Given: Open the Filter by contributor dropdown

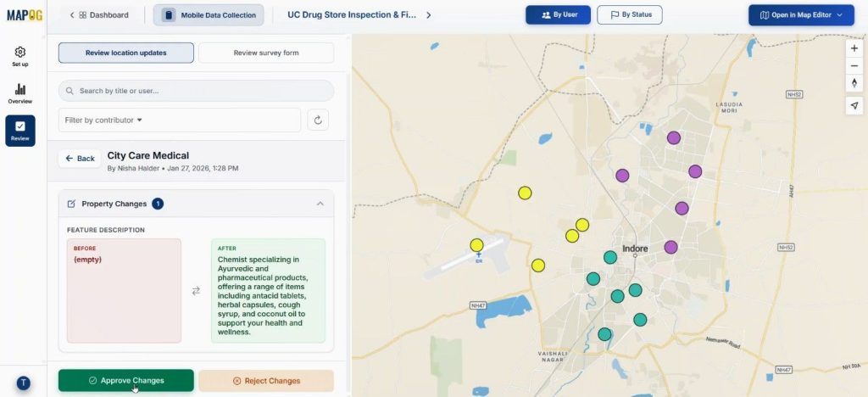Looking at the screenshot, I should [x=180, y=120].
